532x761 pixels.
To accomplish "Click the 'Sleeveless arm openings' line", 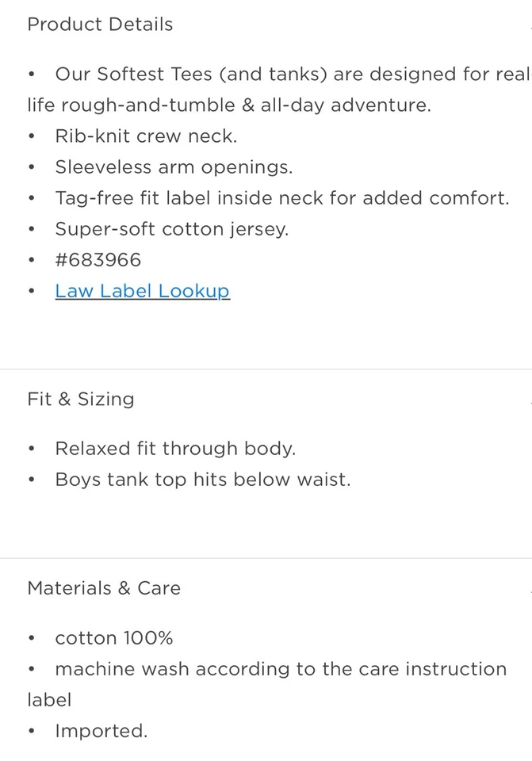I will pos(174,167).
